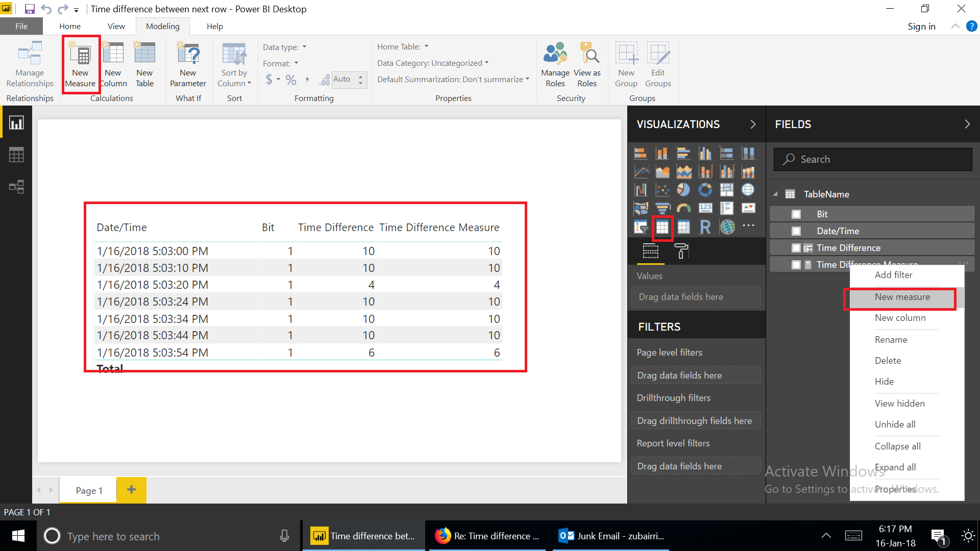Select the matrix visual

[x=683, y=227]
